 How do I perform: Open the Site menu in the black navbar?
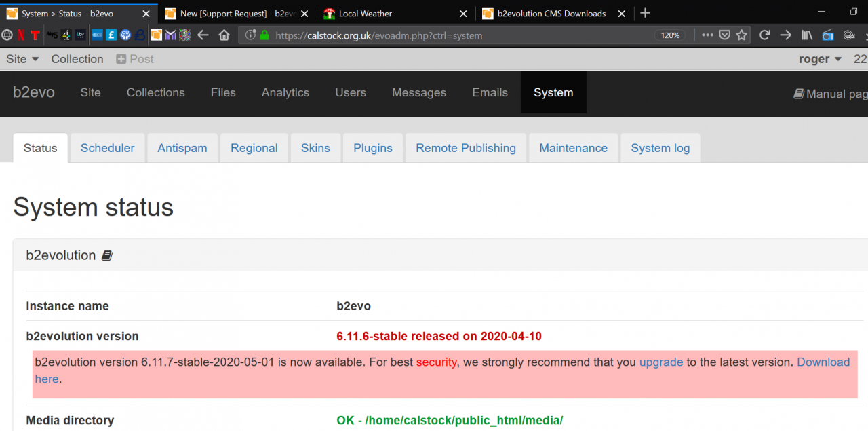[x=90, y=92]
